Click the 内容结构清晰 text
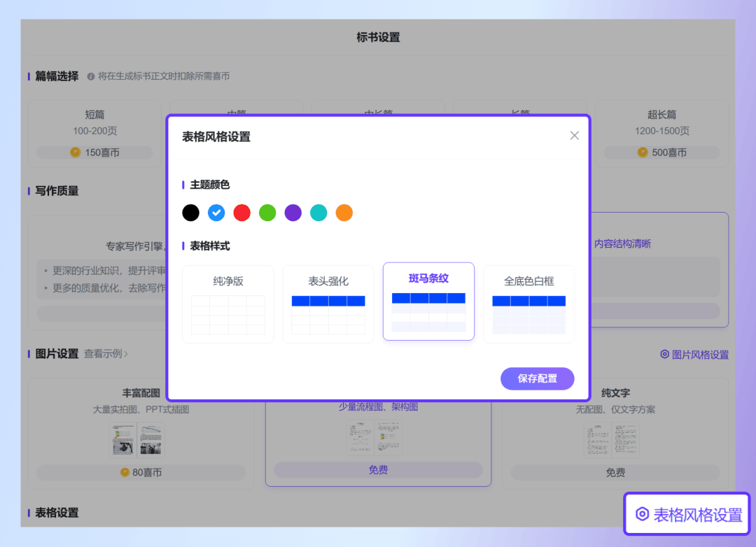This screenshot has height=547, width=756. (622, 244)
